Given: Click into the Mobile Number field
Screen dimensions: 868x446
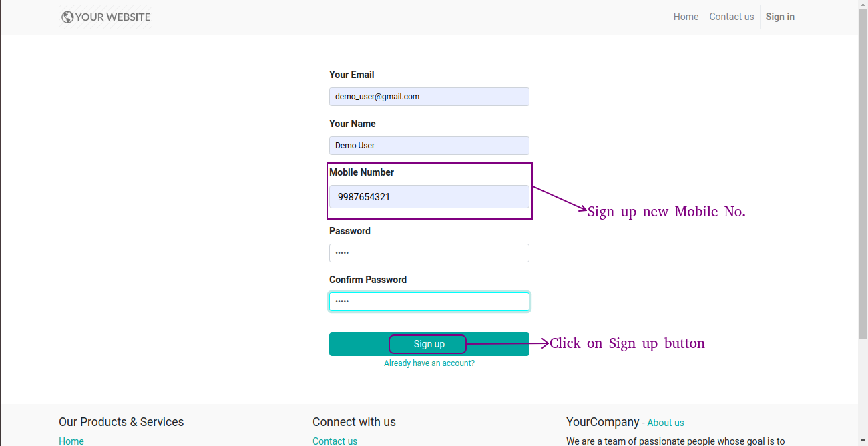Looking at the screenshot, I should click(x=429, y=197).
